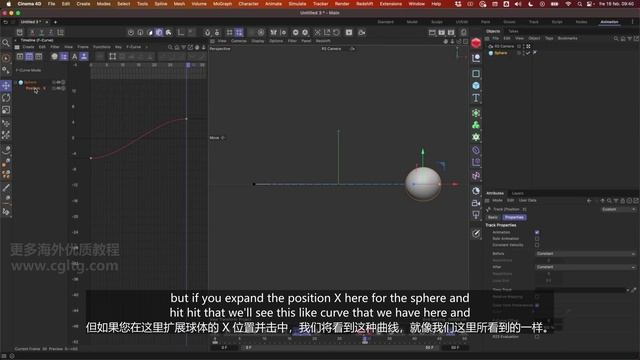
Task: Open the Time Track field picker arrow
Action: coord(628,290)
